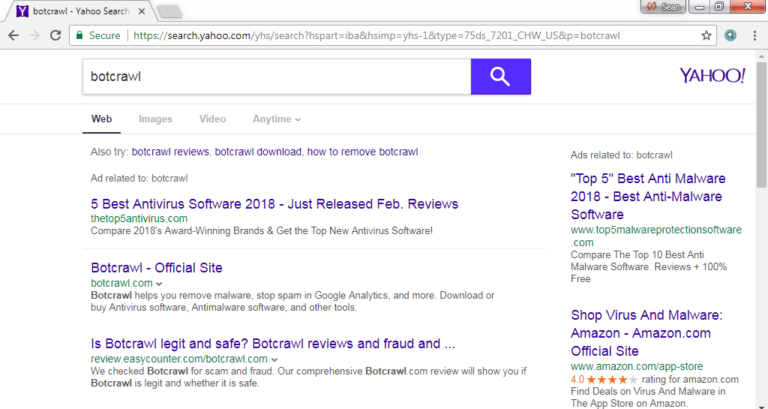768x409 pixels.
Task: Click 'Compare The Top 10 Best Anti' description
Action: [x=649, y=267]
